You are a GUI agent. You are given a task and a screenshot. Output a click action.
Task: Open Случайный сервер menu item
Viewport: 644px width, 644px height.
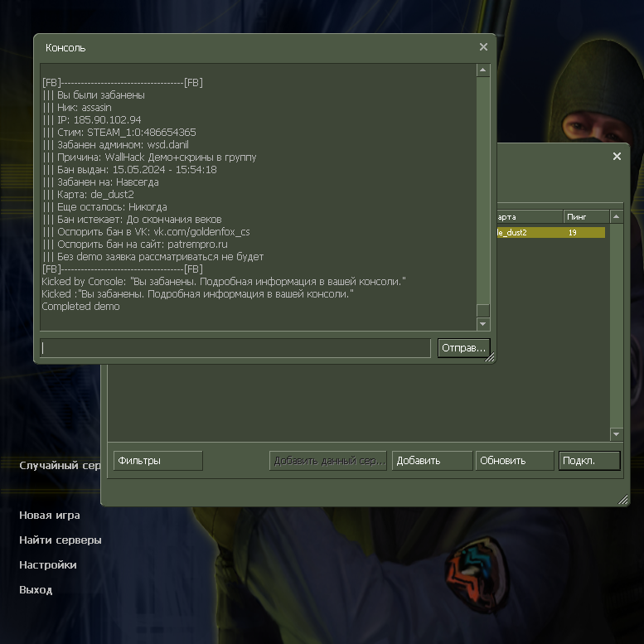60,465
